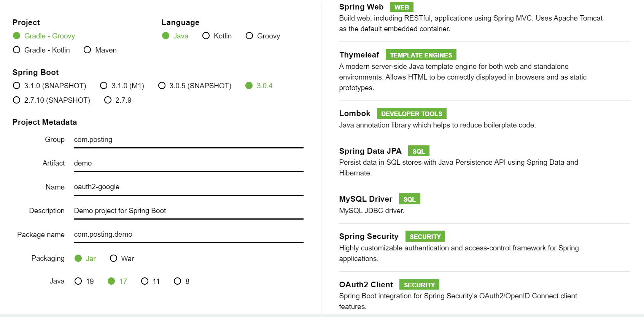Click the Project section heading
Image resolution: width=644 pixels, height=317 pixels.
pos(26,22)
